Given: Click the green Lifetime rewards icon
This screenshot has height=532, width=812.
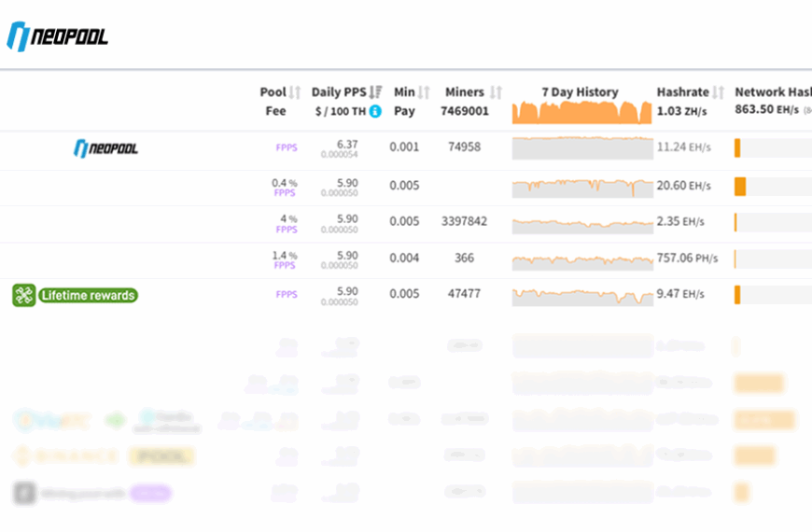Looking at the screenshot, I should 24,295.
